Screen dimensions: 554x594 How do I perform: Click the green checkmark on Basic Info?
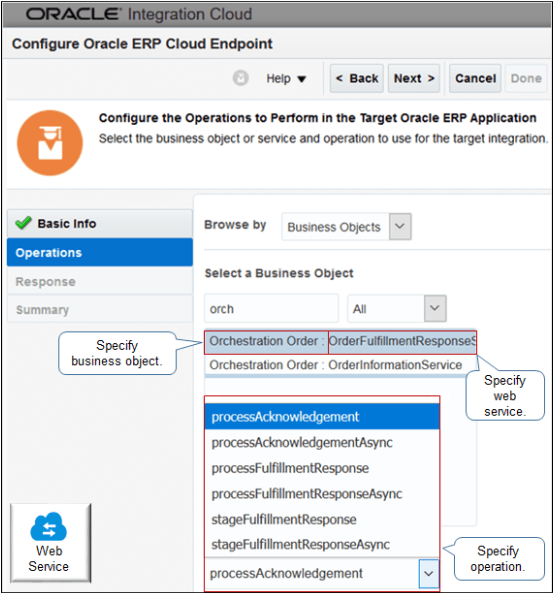(x=23, y=223)
